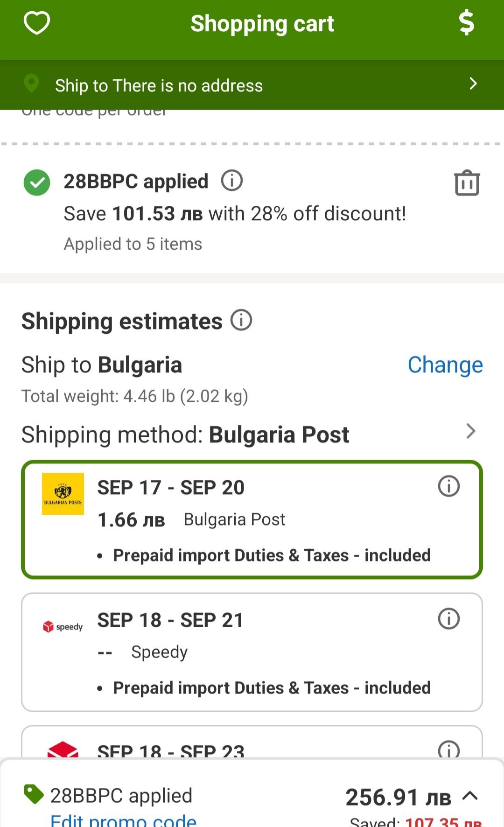Choose the SEP 18 - SEP 23 shipping option
504x827 pixels.
tap(252, 747)
